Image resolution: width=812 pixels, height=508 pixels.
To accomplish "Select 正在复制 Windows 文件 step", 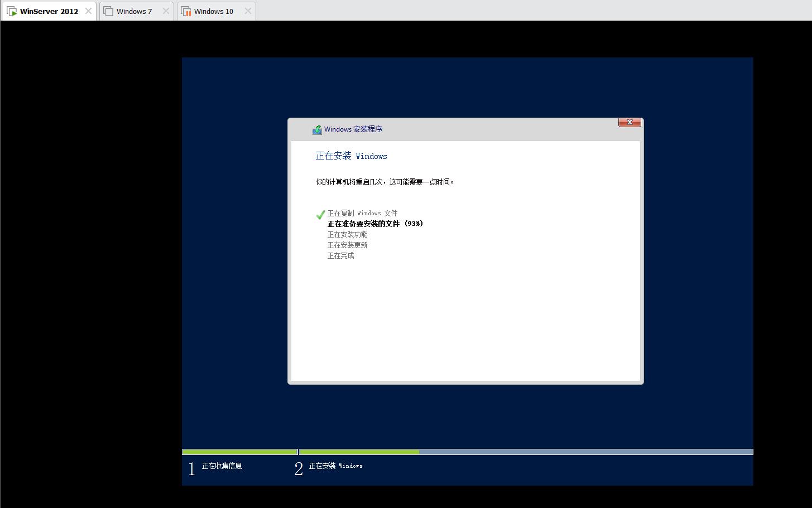I will (x=362, y=213).
